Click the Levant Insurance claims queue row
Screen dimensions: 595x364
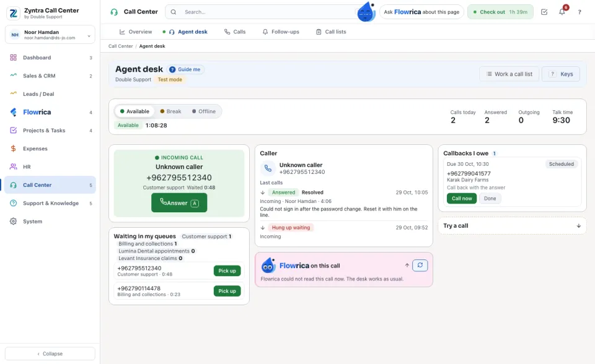click(x=150, y=258)
